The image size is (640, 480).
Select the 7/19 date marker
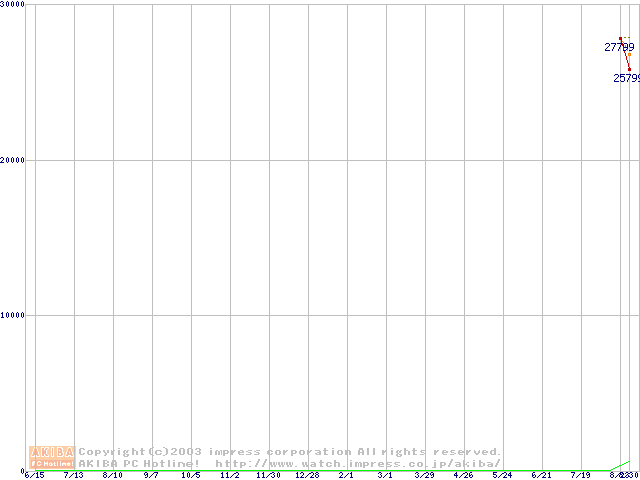pyautogui.click(x=580, y=475)
